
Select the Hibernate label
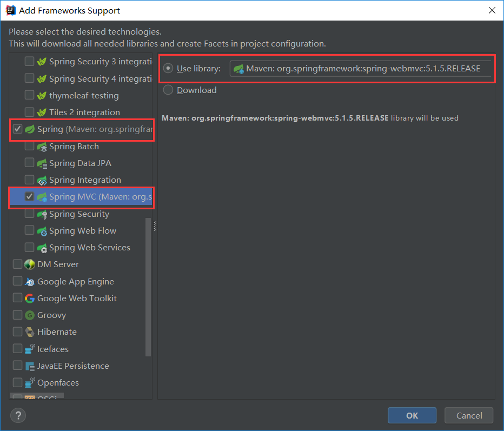tap(57, 332)
